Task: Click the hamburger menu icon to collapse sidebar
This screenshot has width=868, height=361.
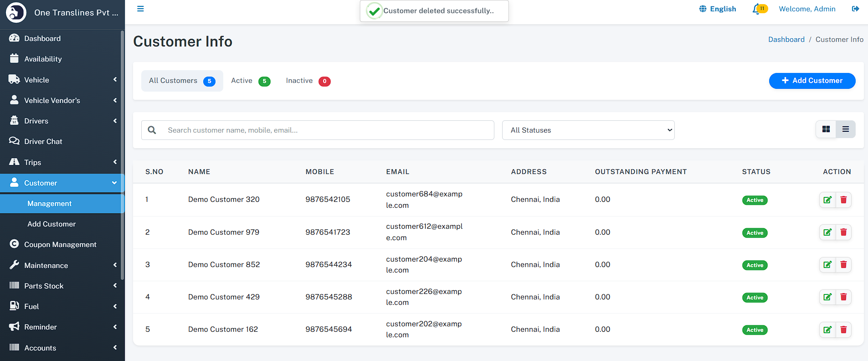Action: (140, 9)
